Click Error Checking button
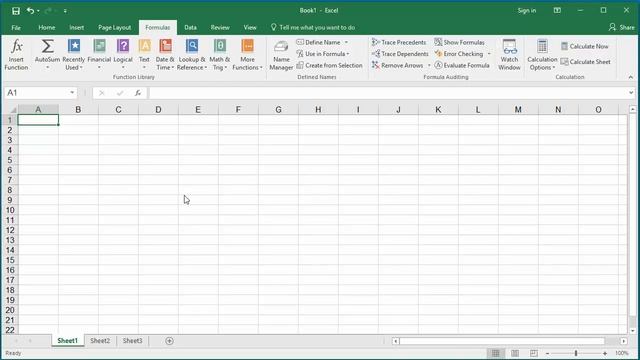Screen dimensions: 640x360 click(x=459, y=54)
